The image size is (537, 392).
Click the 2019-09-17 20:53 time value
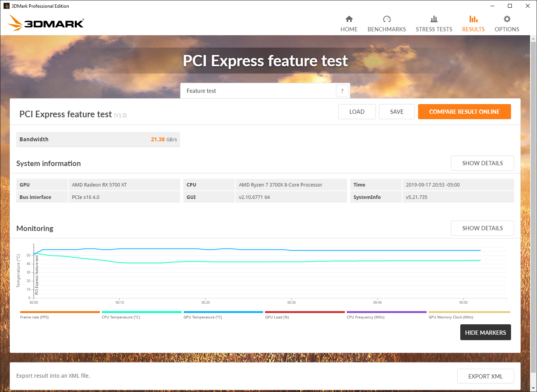tap(433, 185)
